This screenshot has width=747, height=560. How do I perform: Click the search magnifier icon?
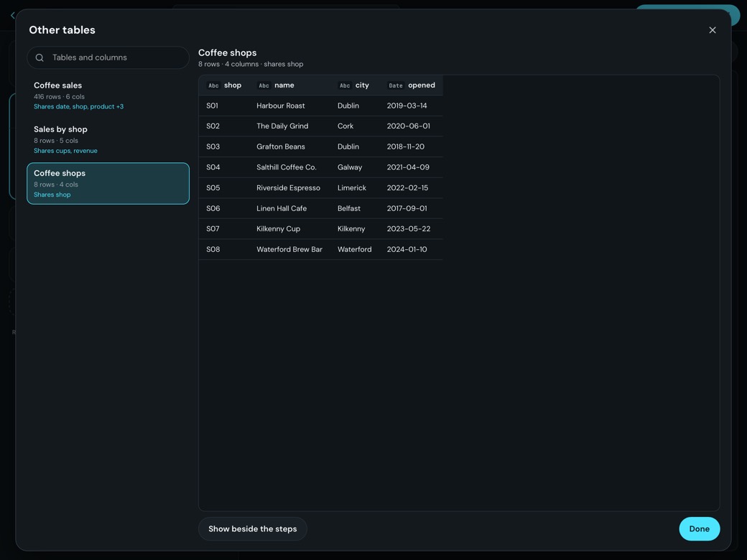[x=40, y=57]
